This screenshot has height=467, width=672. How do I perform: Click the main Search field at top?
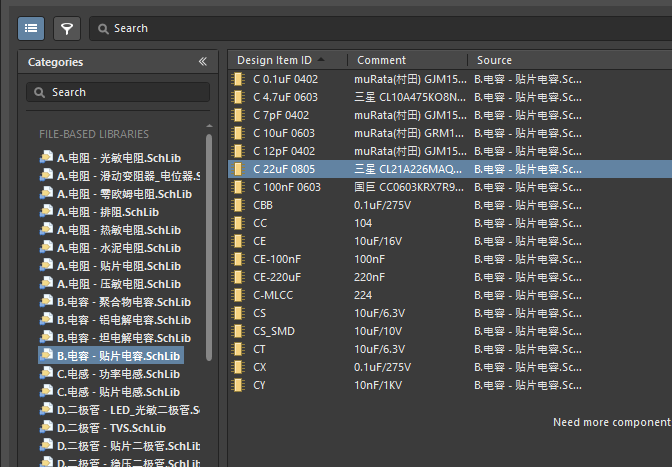coord(380,28)
